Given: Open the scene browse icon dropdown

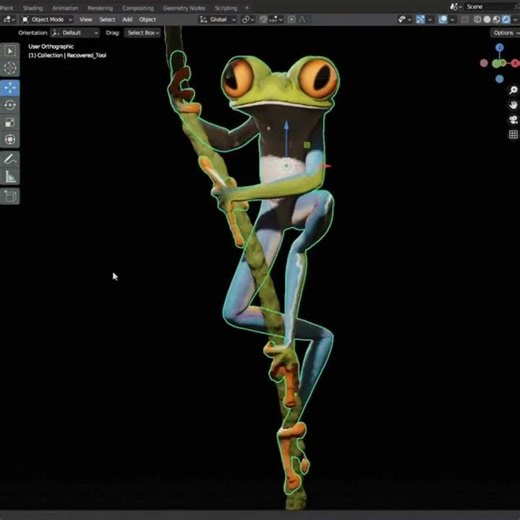Looking at the screenshot, I should (456, 7).
